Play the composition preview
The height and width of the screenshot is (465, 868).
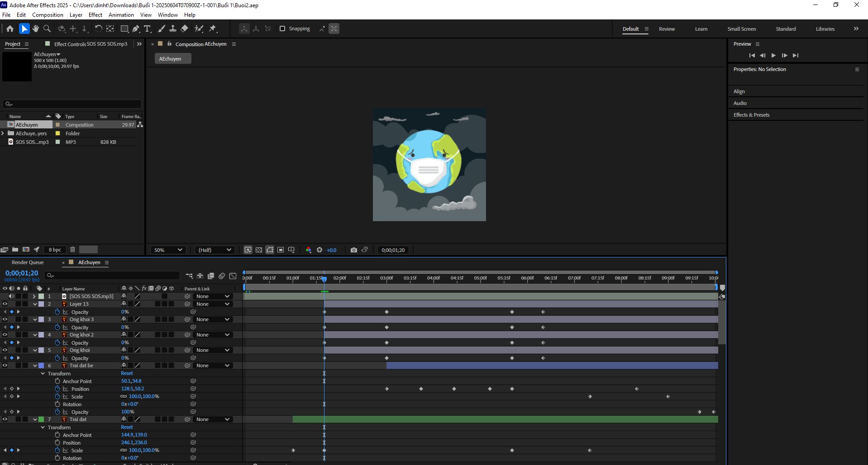(x=773, y=55)
